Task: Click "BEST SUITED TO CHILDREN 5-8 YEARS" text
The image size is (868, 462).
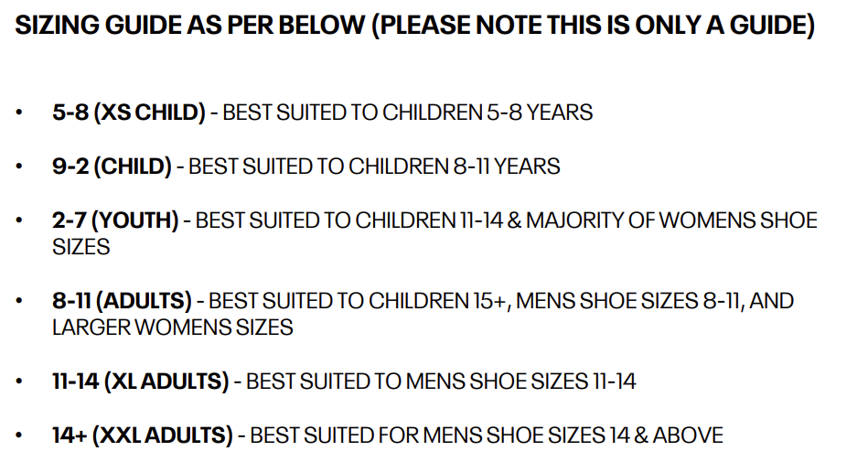Action: click(x=408, y=113)
